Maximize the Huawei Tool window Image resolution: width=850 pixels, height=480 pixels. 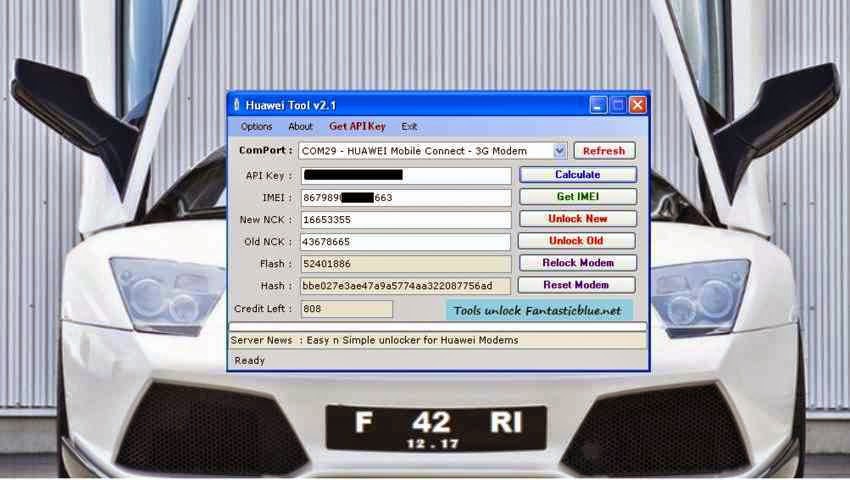(618, 105)
